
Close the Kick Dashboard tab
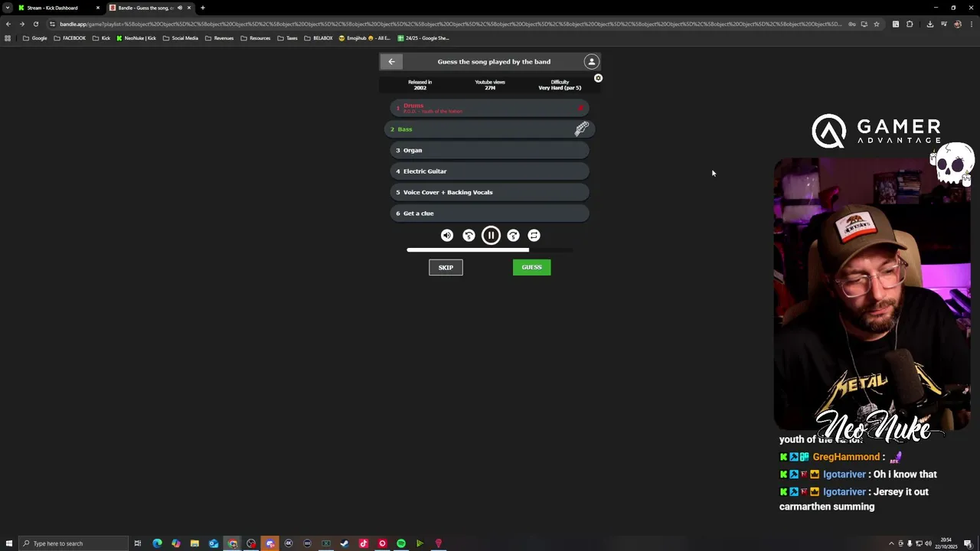tap(98, 8)
